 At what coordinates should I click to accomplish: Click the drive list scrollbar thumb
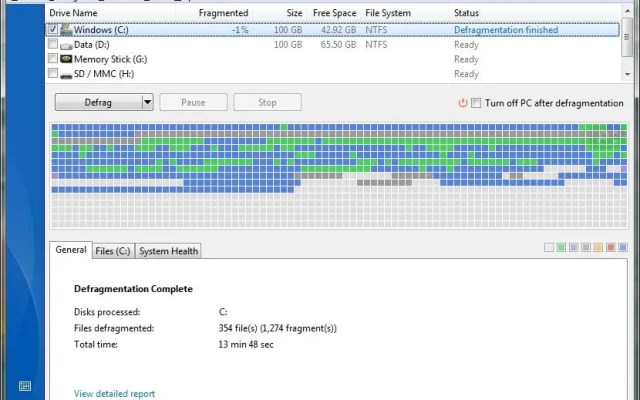(627, 37)
